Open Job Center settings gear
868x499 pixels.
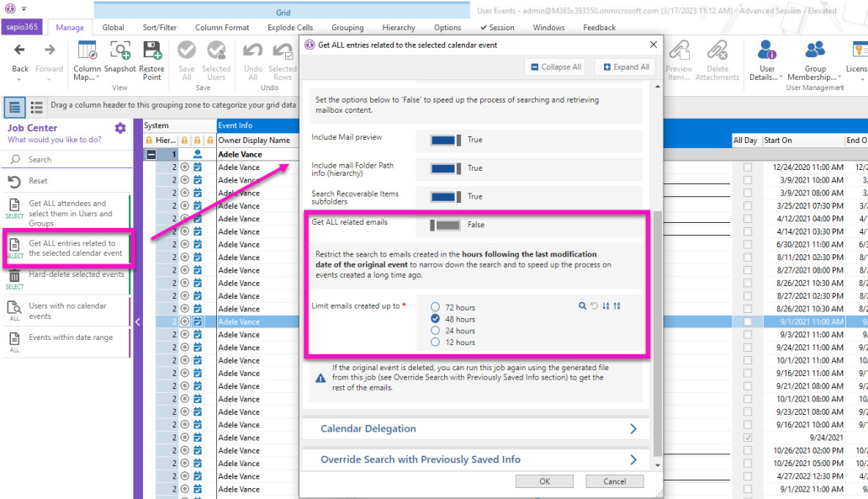(120, 129)
